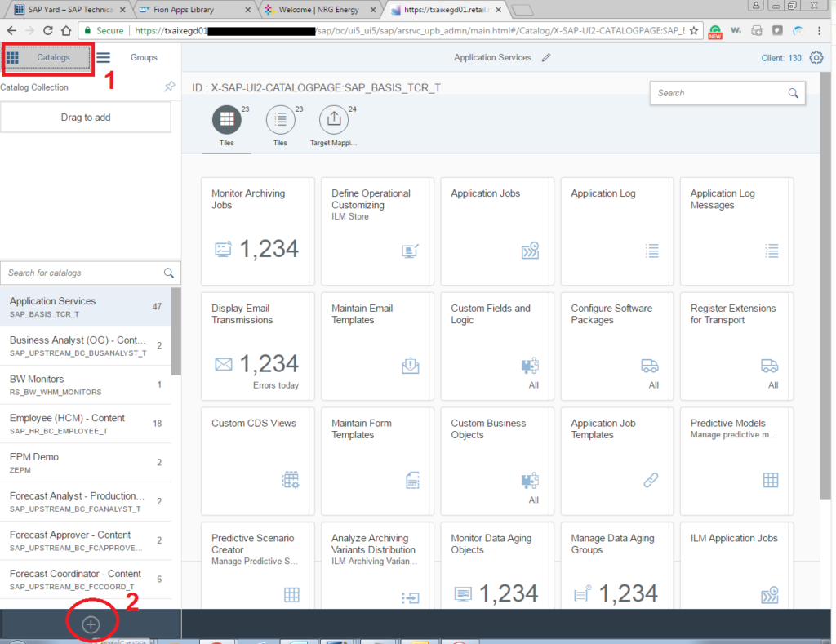Close the Fiori Apps Library browser tab
The image size is (836, 644).
[248, 10]
